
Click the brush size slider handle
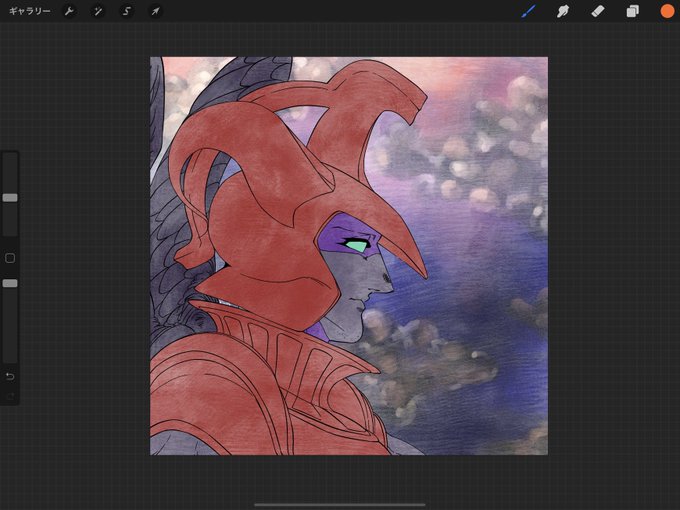[x=10, y=198]
